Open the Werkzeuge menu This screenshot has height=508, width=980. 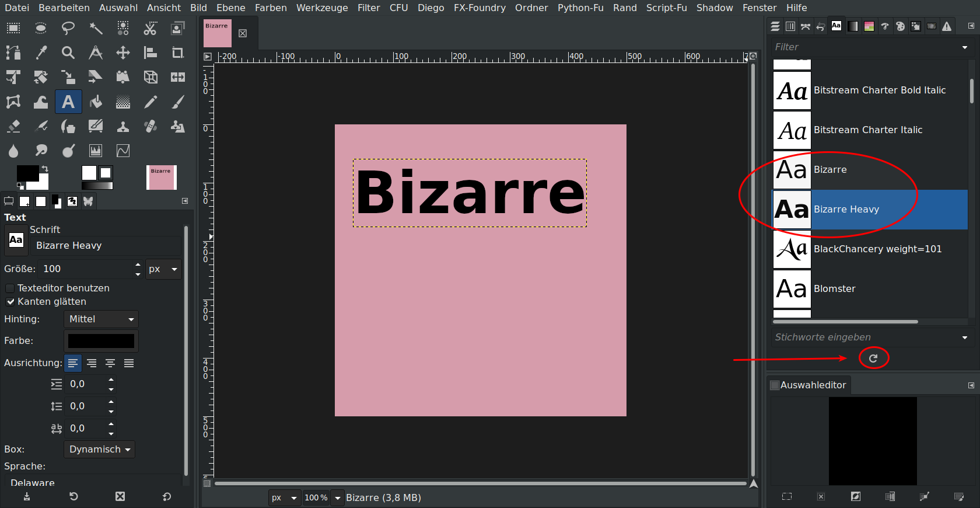(321, 8)
